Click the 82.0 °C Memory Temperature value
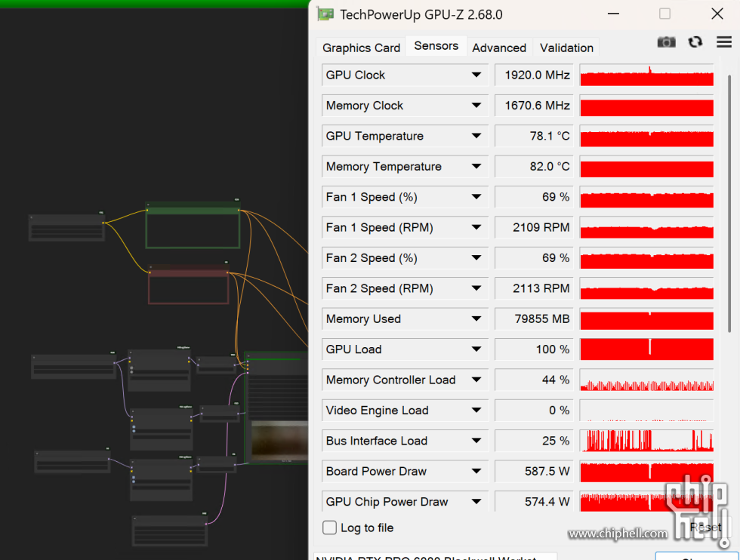The height and width of the screenshot is (560, 740). pos(534,167)
